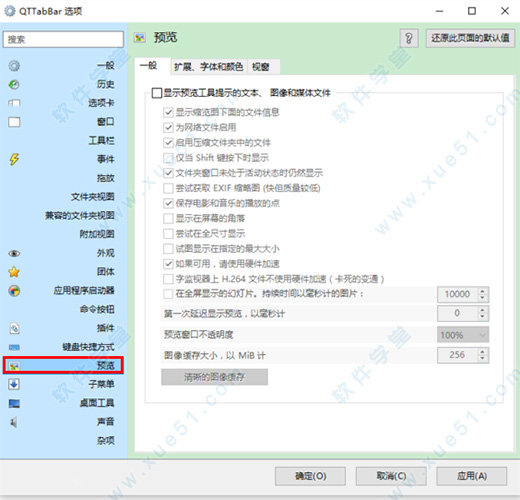Click the 外观 eye icon

point(14,254)
